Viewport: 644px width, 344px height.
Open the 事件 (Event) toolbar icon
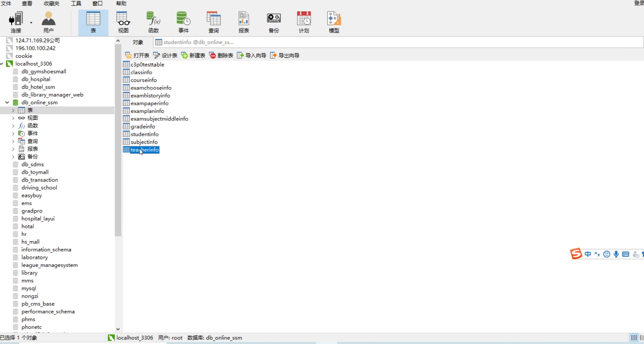(183, 22)
